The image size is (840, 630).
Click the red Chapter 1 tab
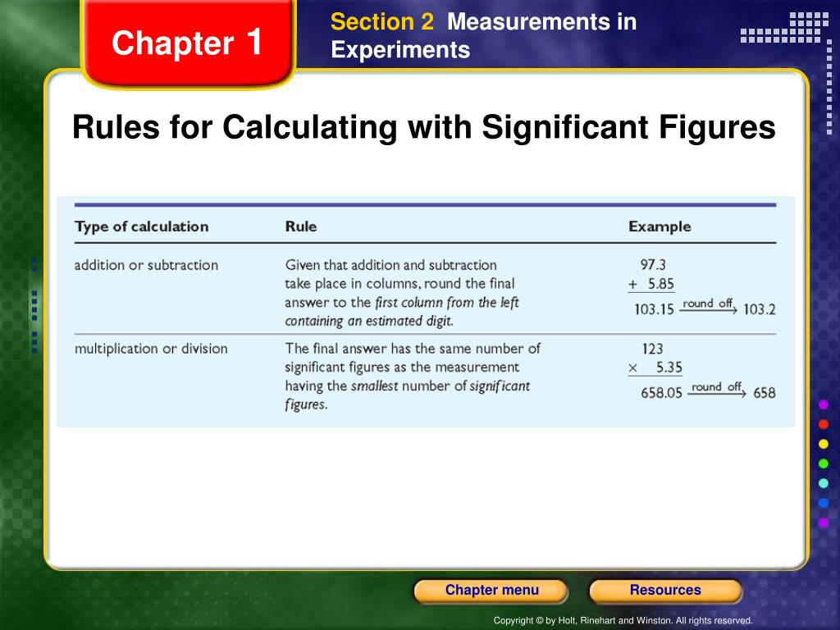(188, 43)
